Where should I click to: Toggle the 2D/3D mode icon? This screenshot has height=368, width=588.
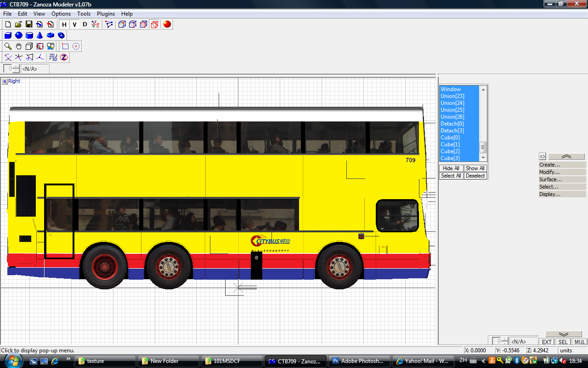click(x=53, y=57)
